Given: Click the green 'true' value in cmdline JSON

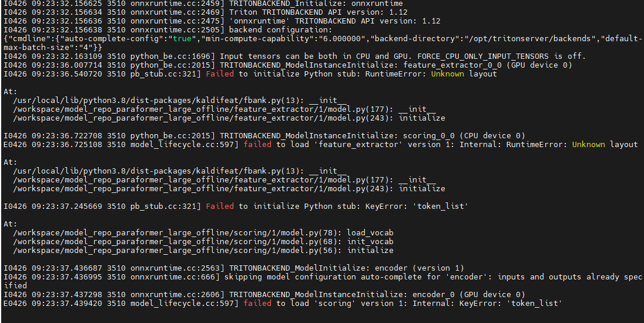Looking at the screenshot, I should (x=182, y=39).
